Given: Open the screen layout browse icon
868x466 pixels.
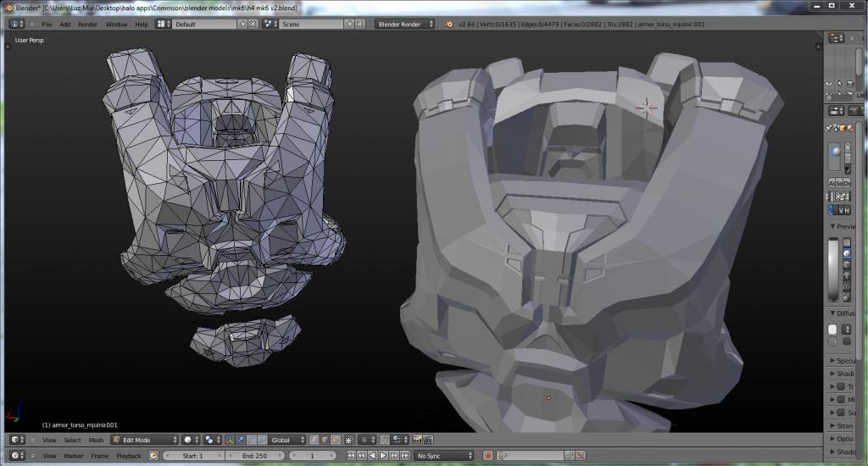Looking at the screenshot, I should pos(163,24).
